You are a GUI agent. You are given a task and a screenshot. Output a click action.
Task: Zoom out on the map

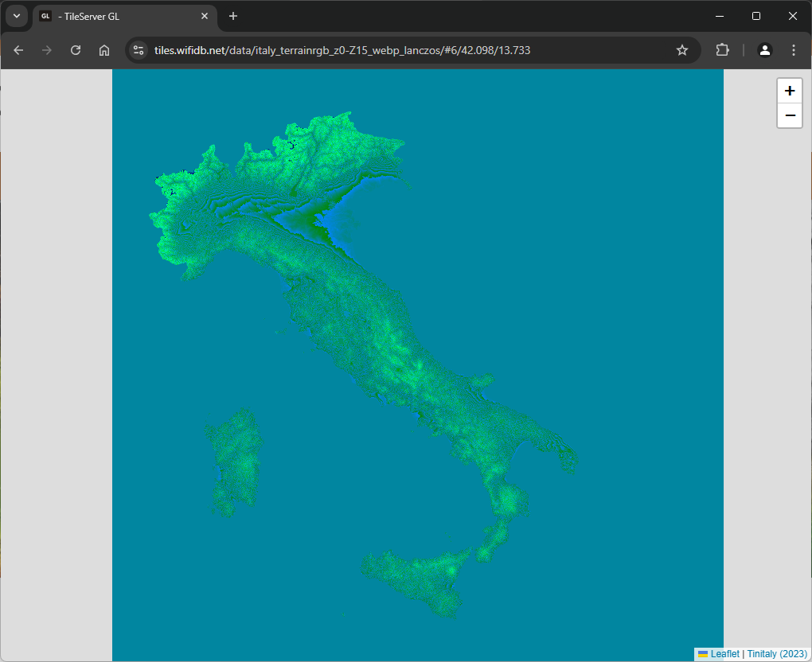tap(789, 115)
